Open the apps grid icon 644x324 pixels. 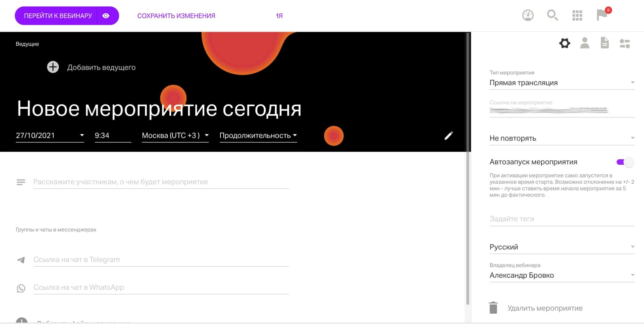coord(577,15)
